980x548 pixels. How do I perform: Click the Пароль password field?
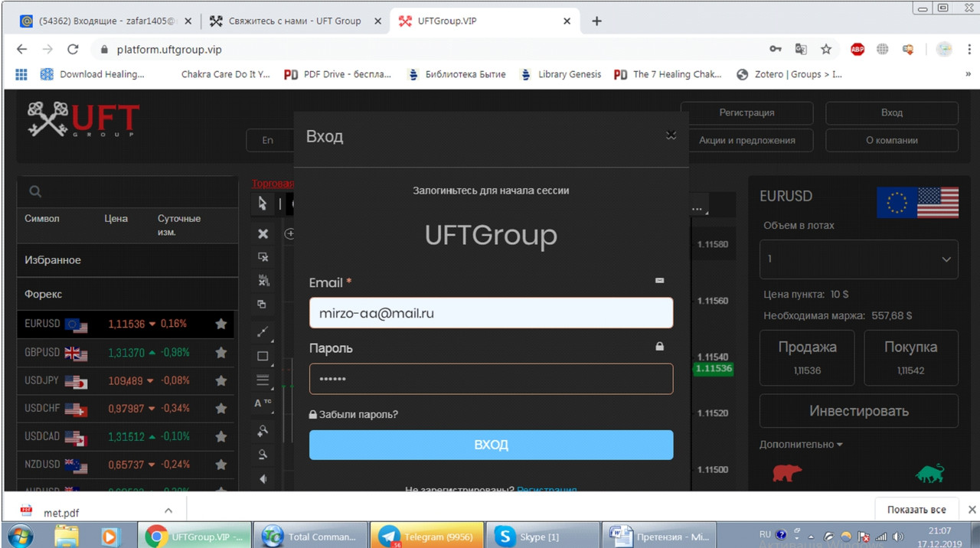(491, 379)
